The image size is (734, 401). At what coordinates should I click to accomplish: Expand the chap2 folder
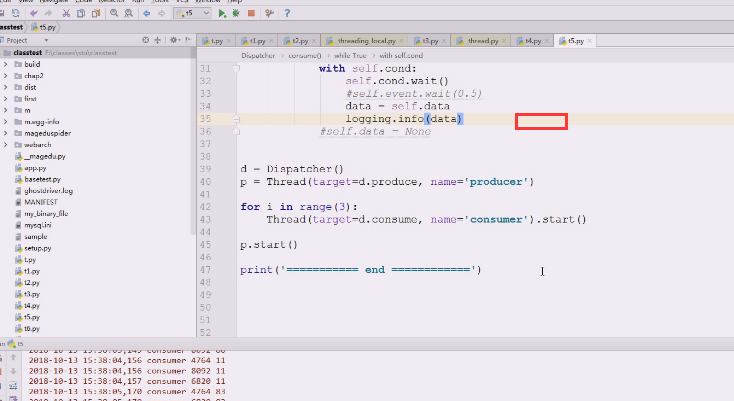[x=6, y=76]
